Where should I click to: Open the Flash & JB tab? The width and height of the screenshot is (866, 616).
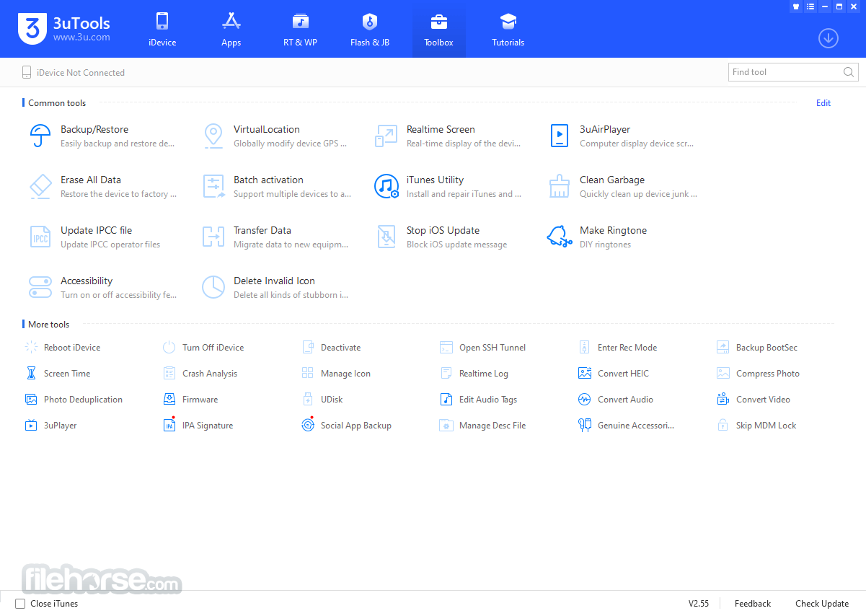tap(370, 29)
